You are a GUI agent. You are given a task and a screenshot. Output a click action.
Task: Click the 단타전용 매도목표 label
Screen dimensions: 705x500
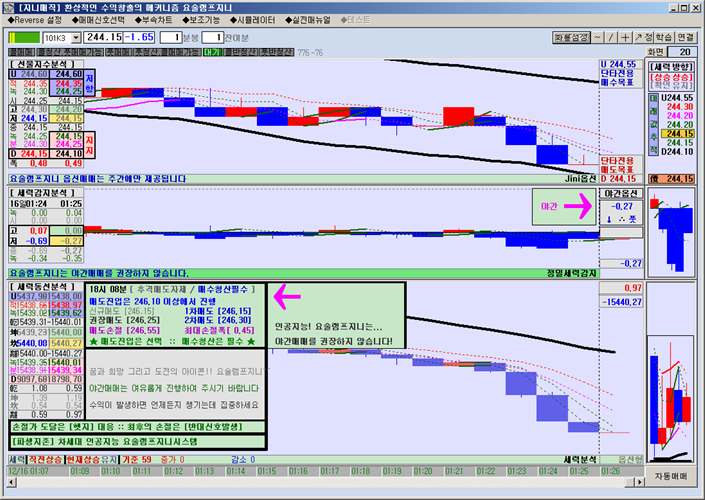pos(620,165)
